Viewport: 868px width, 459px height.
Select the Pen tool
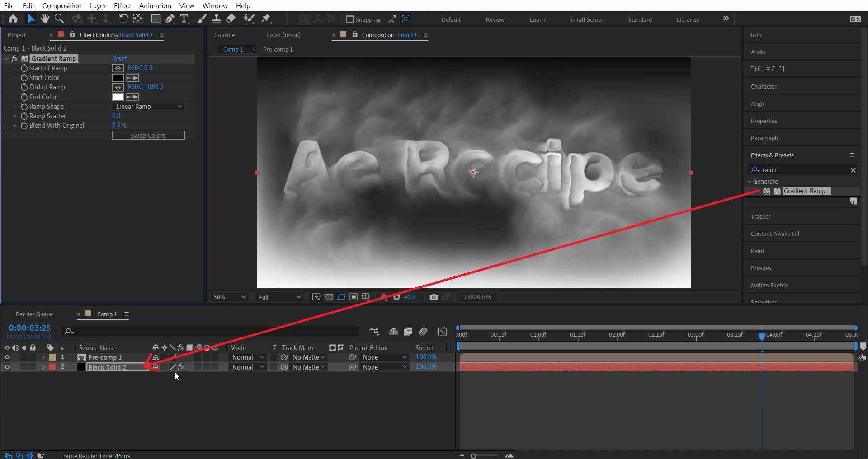click(170, 19)
